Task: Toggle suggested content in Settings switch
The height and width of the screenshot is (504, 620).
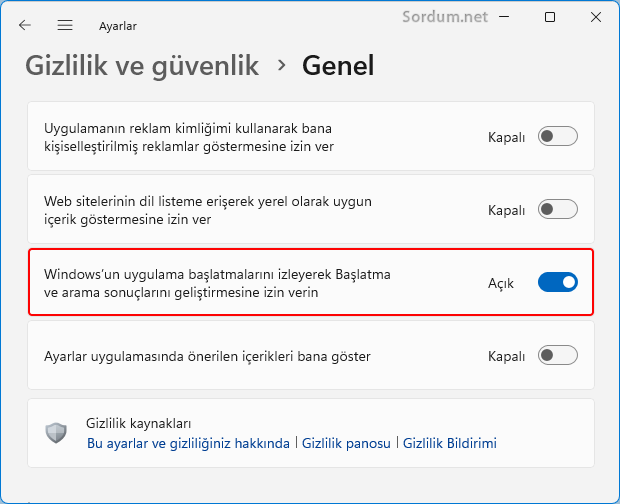Action: 558,355
